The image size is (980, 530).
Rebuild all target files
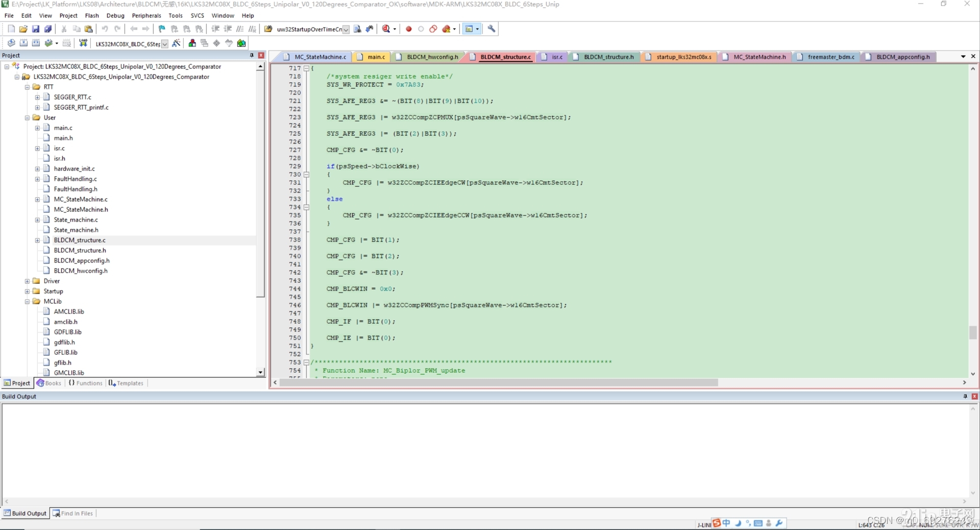(x=36, y=43)
